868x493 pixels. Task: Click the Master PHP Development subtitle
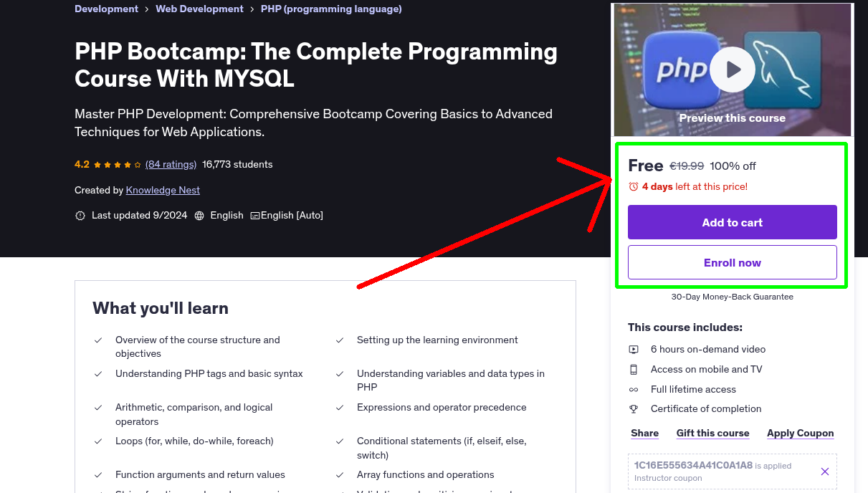pos(313,123)
